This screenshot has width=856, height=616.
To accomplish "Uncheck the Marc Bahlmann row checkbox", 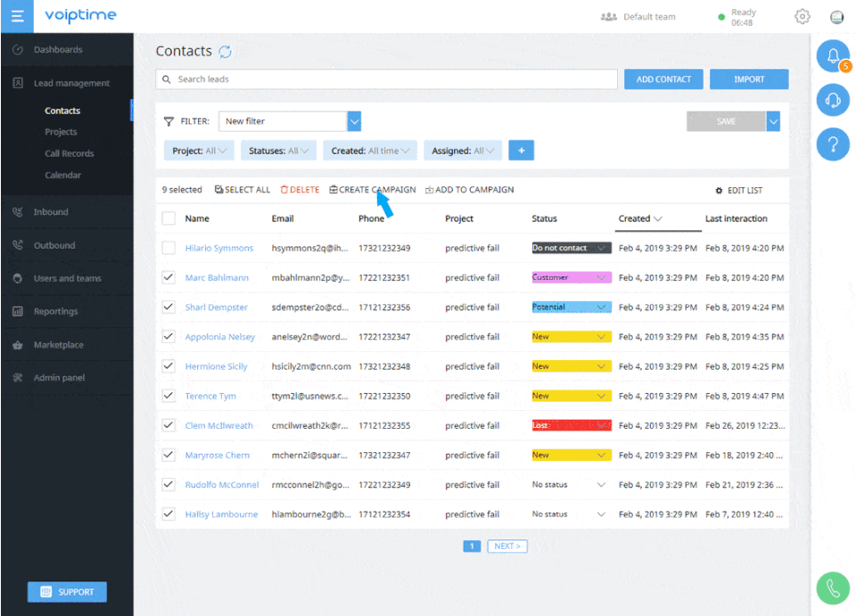I will (x=169, y=277).
